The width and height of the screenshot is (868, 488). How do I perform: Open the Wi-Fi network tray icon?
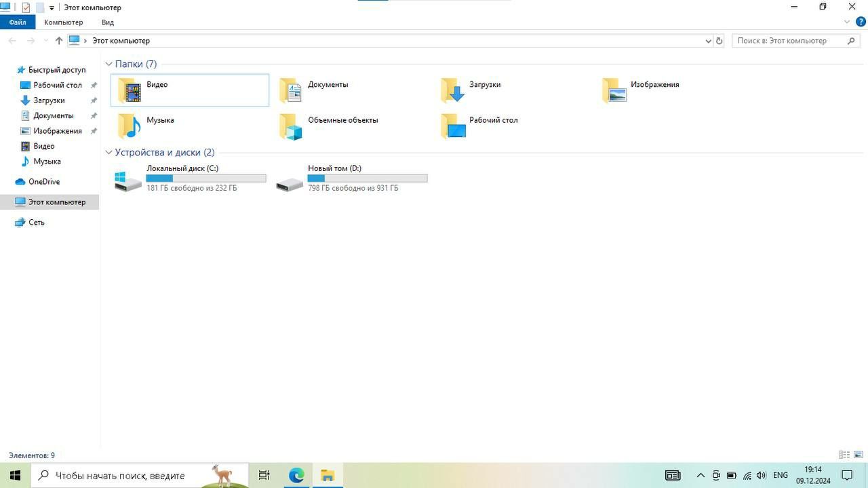coord(747,475)
